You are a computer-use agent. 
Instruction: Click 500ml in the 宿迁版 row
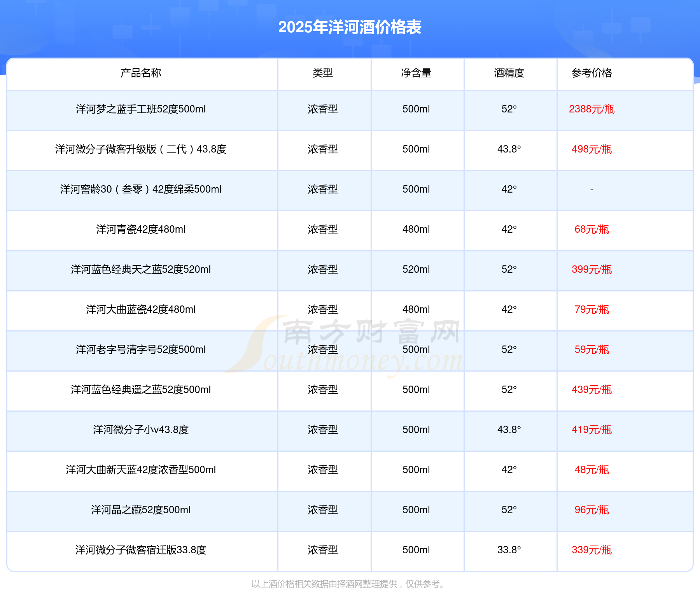point(416,550)
